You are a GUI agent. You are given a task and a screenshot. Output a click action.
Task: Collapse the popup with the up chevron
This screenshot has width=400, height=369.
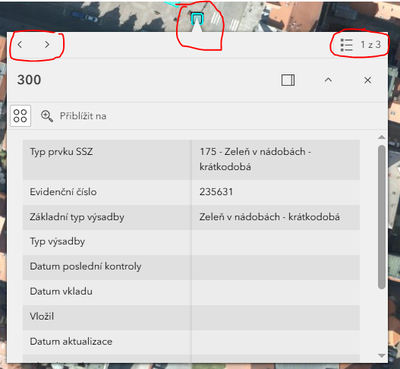click(328, 80)
